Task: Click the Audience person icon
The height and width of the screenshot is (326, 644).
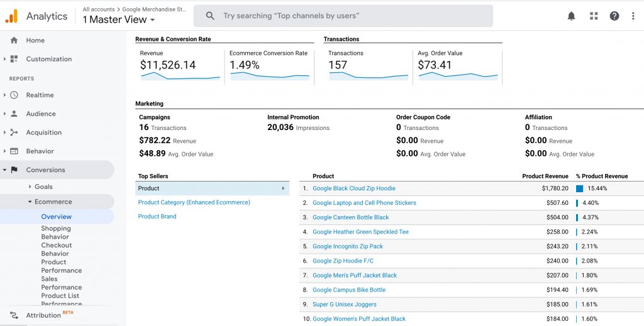Action: [14, 114]
